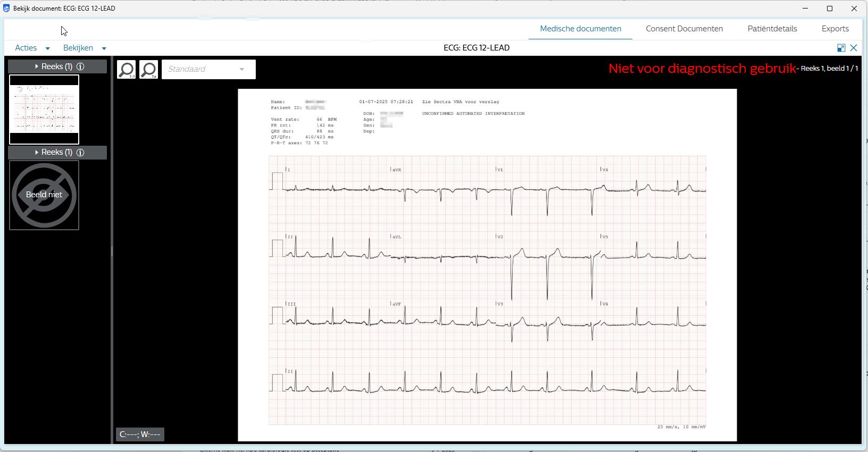Switch to Medische documenten tab

click(x=580, y=29)
